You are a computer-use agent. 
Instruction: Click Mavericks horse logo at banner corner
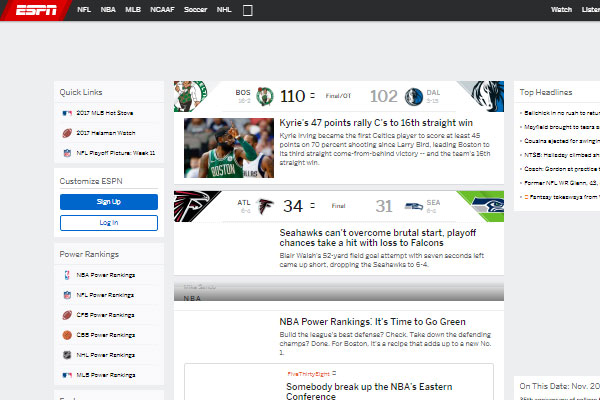(x=486, y=96)
